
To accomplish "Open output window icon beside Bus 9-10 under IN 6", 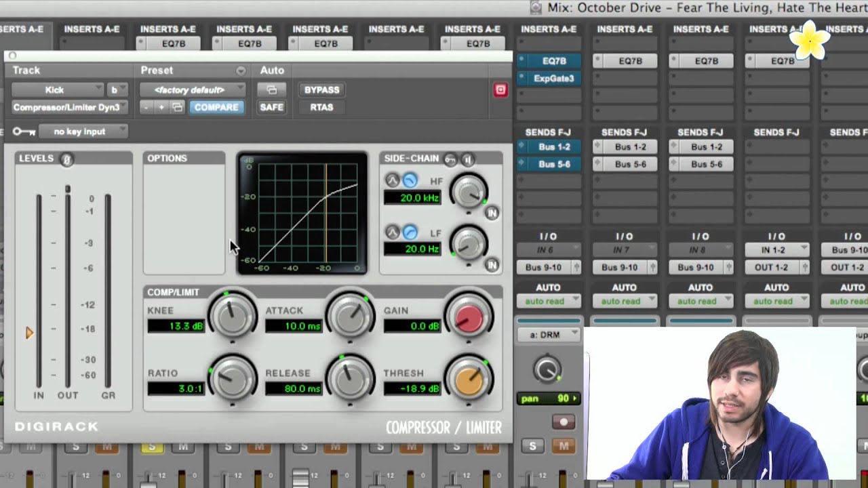I will coord(577,268).
